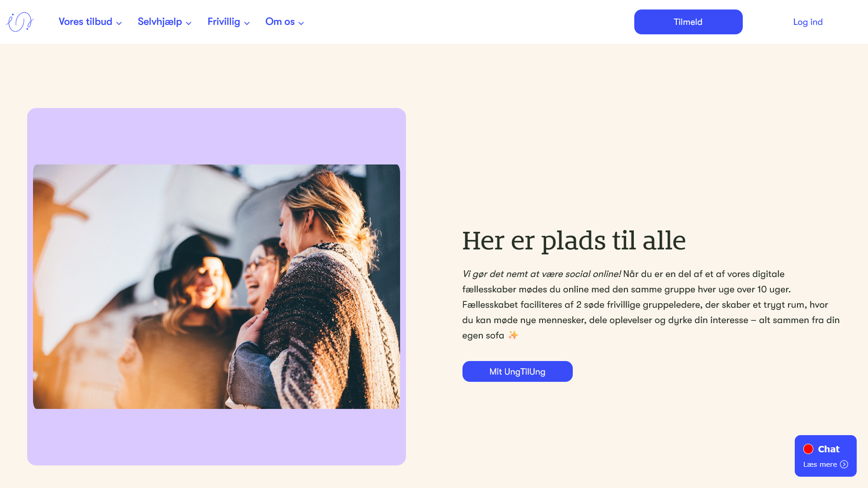The image size is (868, 488).
Task: Expand the Frivillig chevron arrow
Action: 247,23
